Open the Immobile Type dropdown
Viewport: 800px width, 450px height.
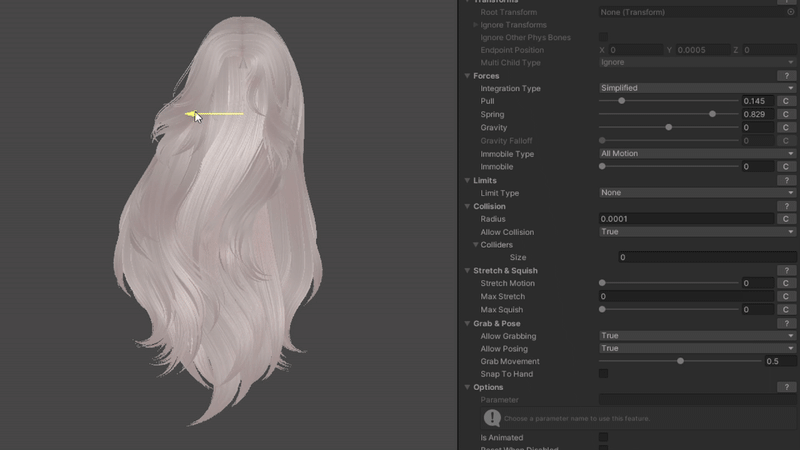pyautogui.click(x=697, y=154)
